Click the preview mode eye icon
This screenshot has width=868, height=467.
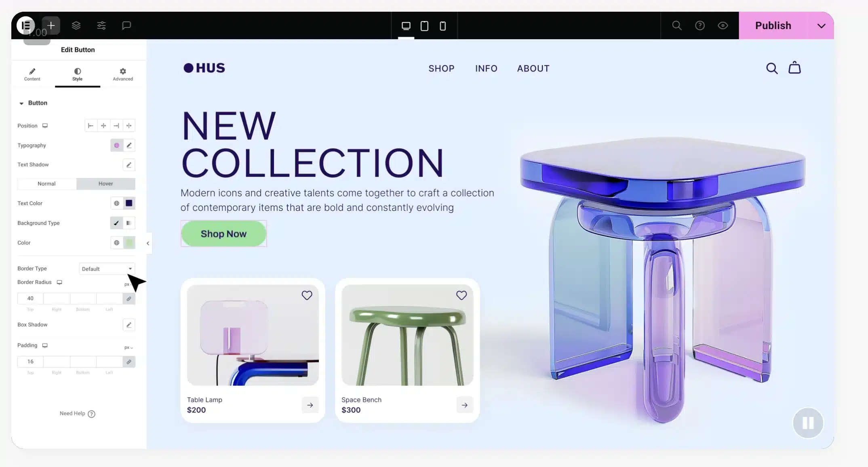click(723, 25)
